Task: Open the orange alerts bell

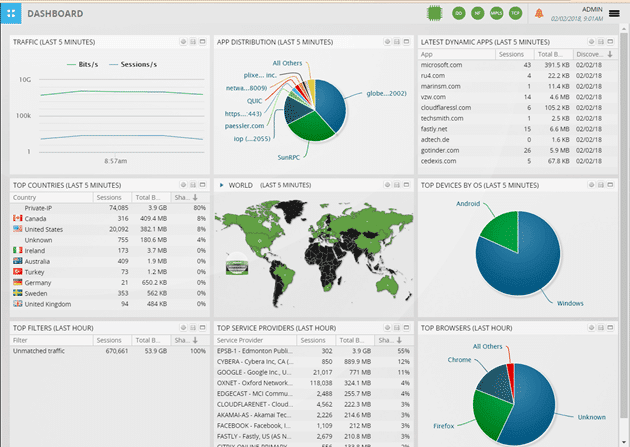Action: coord(539,13)
